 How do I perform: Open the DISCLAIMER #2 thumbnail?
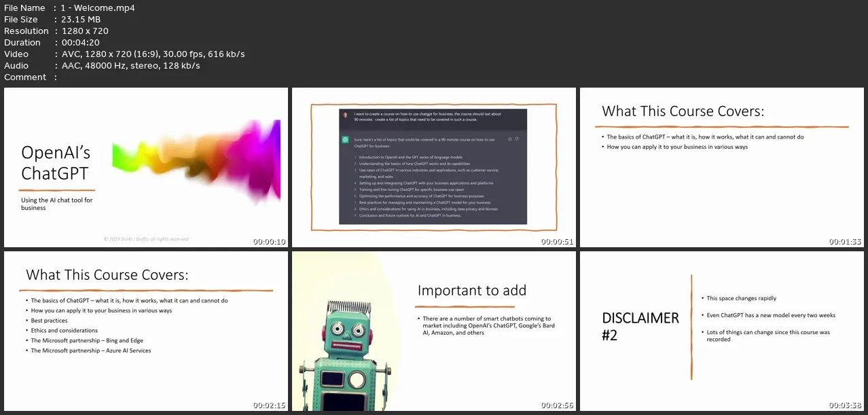pos(722,331)
